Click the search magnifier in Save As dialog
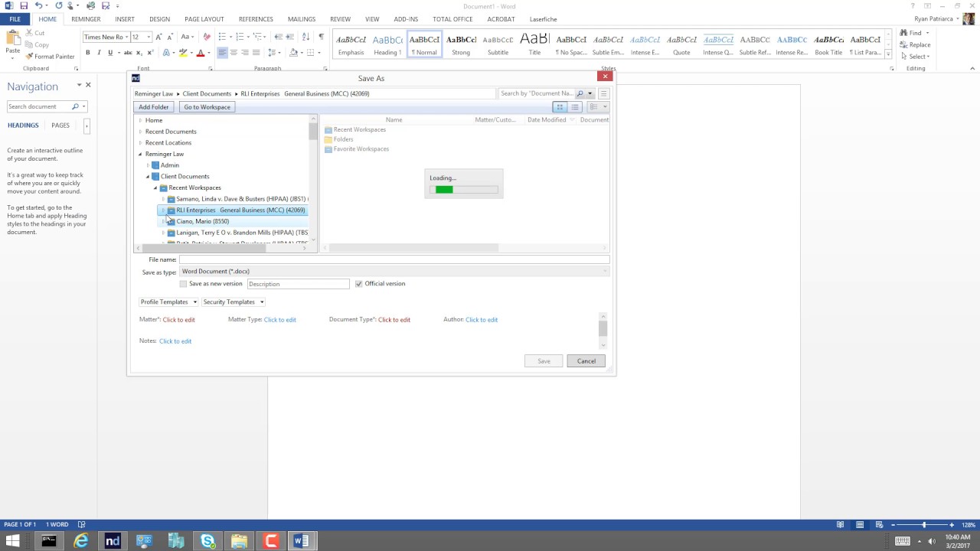The height and width of the screenshot is (551, 980). (x=580, y=93)
